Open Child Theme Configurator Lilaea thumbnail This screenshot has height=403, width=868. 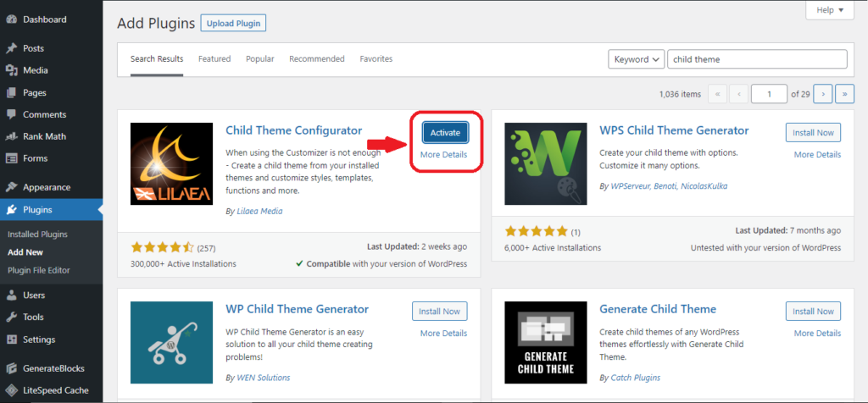pos(171,163)
